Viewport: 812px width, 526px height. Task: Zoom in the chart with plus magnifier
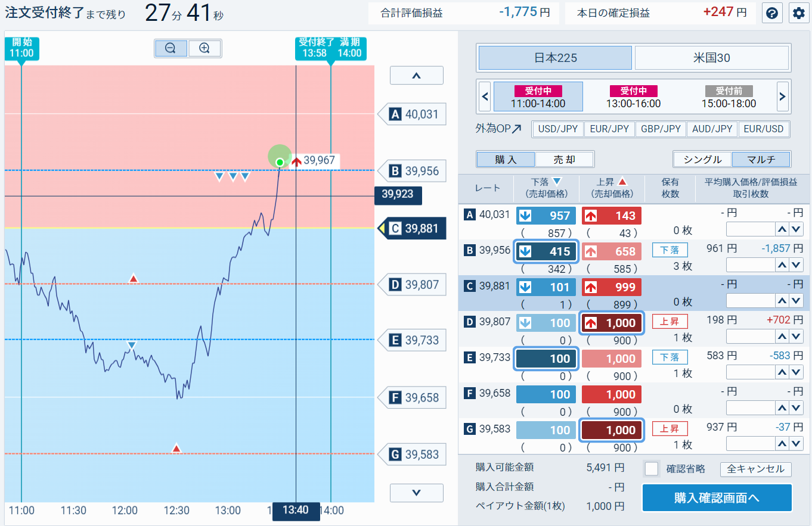click(x=204, y=49)
